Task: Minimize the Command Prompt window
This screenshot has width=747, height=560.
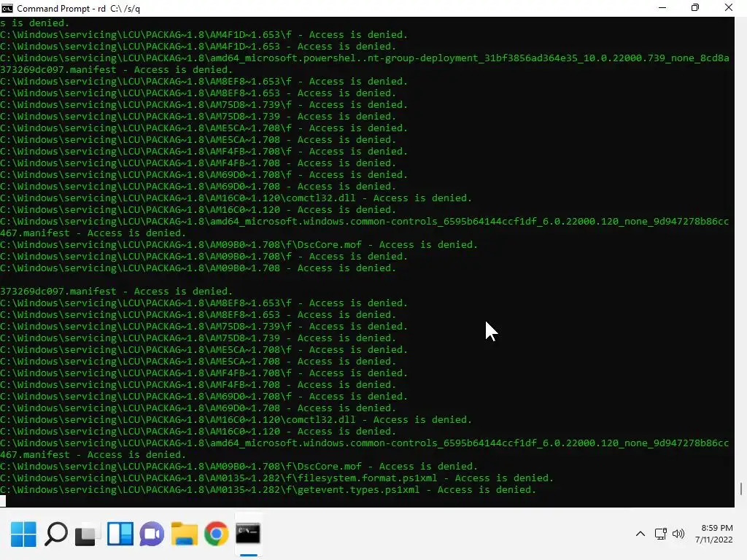Action: point(662,8)
